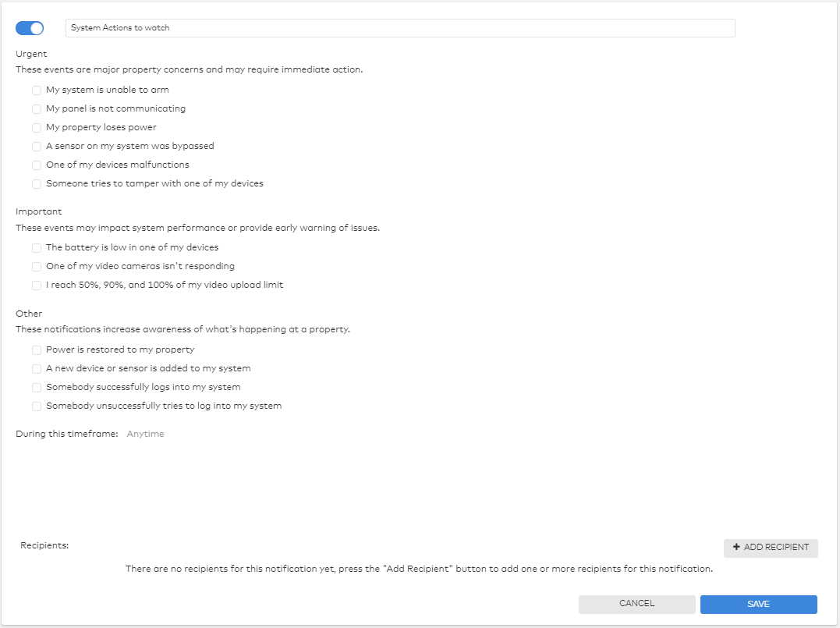This screenshot has height=628, width=840.
Task: Toggle off the notification enable switch
Action: (x=30, y=28)
